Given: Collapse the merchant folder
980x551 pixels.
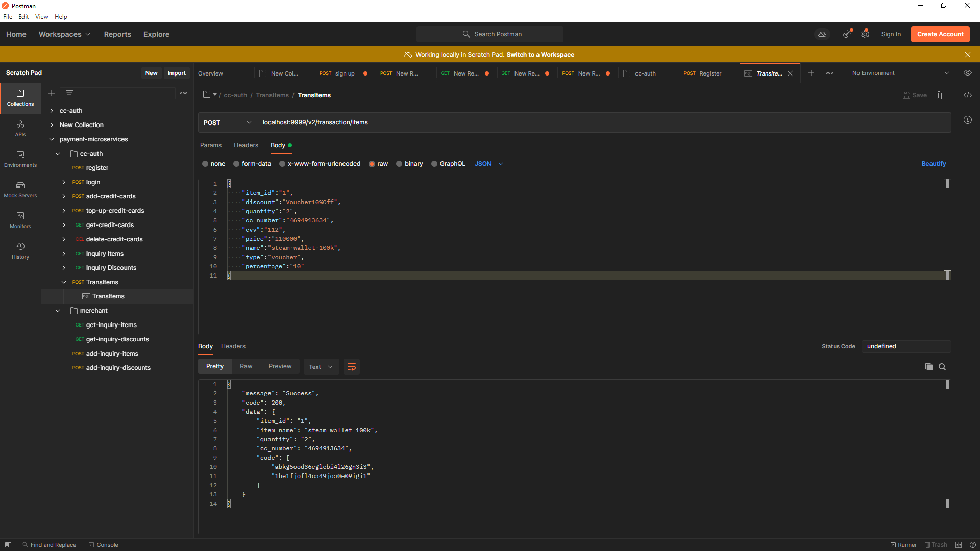Looking at the screenshot, I should [x=58, y=311].
